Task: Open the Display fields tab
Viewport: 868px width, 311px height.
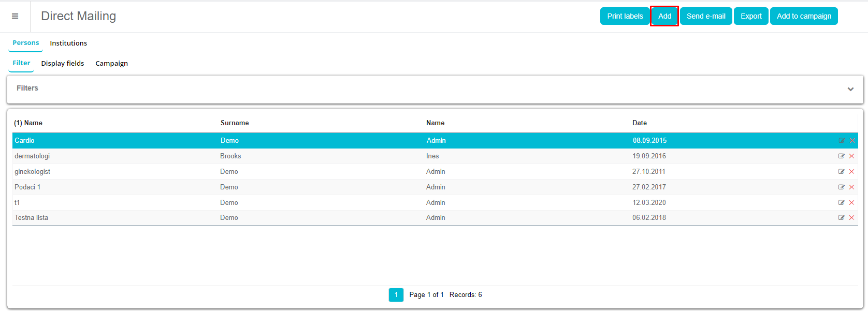Action: 63,64
